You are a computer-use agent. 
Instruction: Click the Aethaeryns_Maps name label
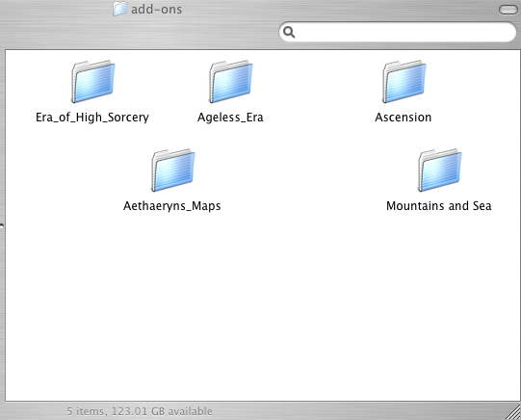point(171,206)
